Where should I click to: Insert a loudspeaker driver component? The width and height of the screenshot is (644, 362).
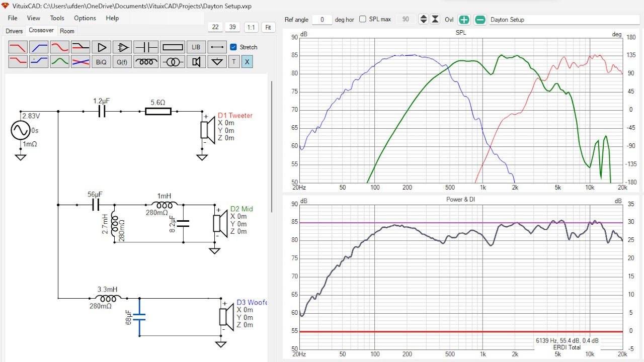coord(196,62)
